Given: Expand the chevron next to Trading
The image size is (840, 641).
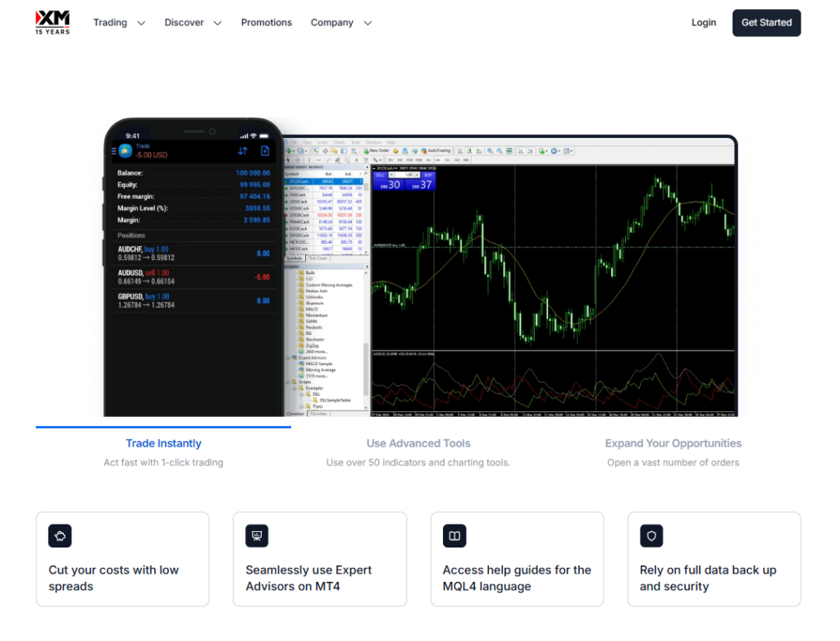Looking at the screenshot, I should click(141, 23).
